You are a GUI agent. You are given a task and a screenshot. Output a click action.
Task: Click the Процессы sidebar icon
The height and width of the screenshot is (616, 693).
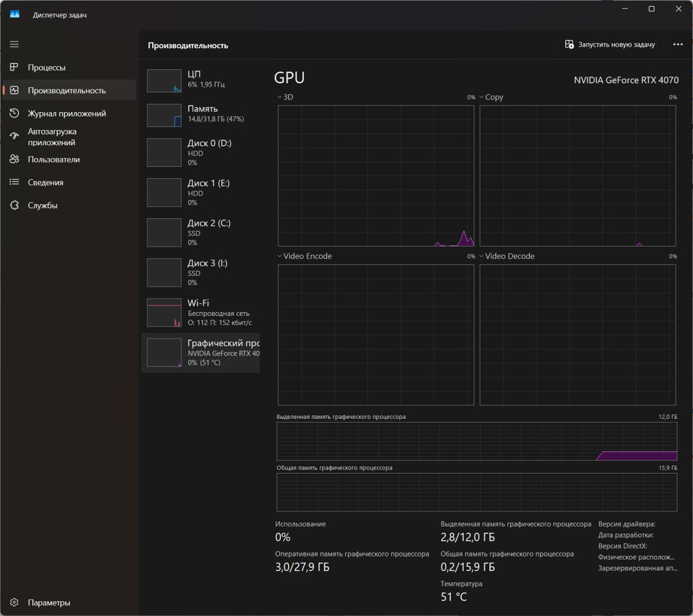click(14, 68)
